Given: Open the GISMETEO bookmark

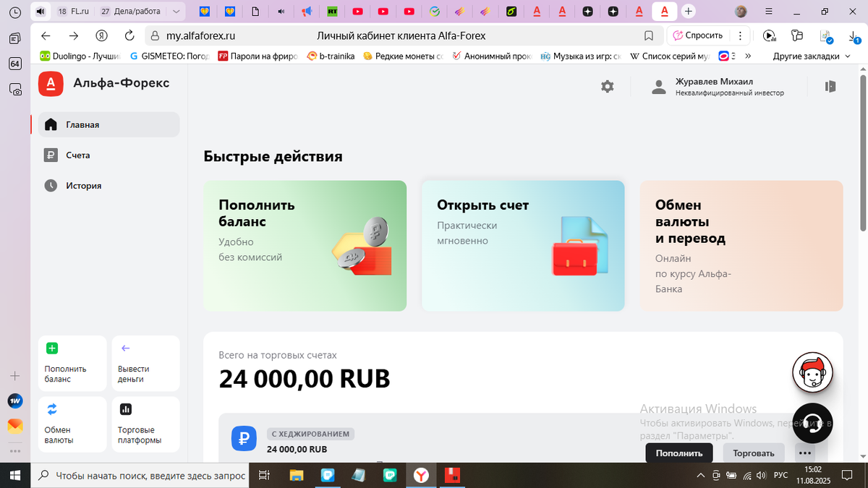Looking at the screenshot, I should pos(169,56).
